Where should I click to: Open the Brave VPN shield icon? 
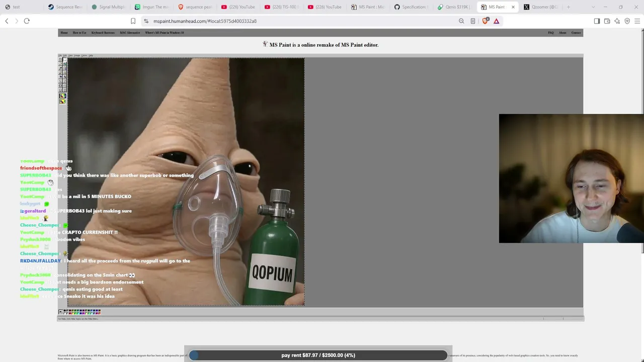pos(627,21)
